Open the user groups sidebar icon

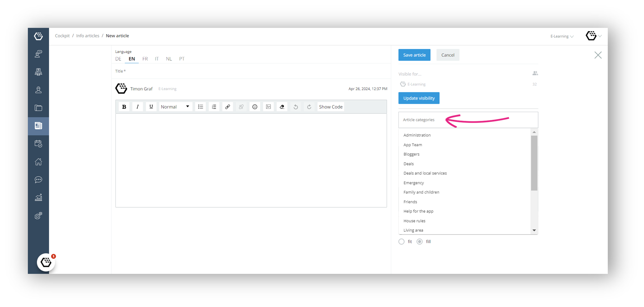pos(38,72)
